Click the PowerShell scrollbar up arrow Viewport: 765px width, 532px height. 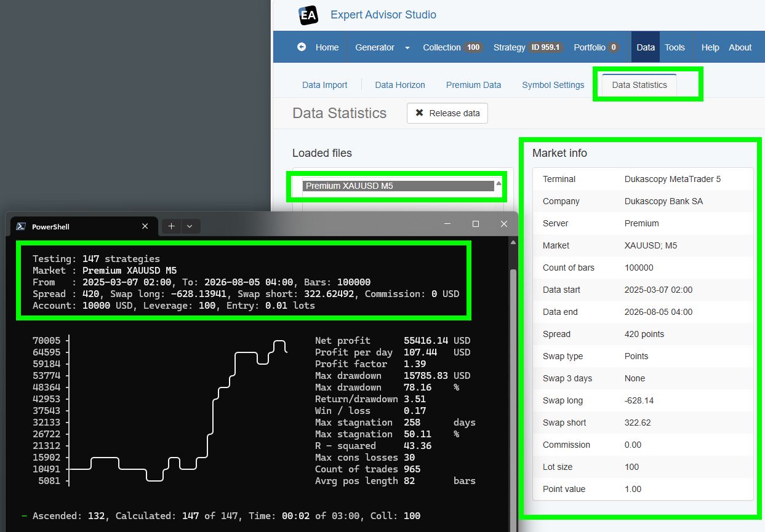[x=513, y=242]
